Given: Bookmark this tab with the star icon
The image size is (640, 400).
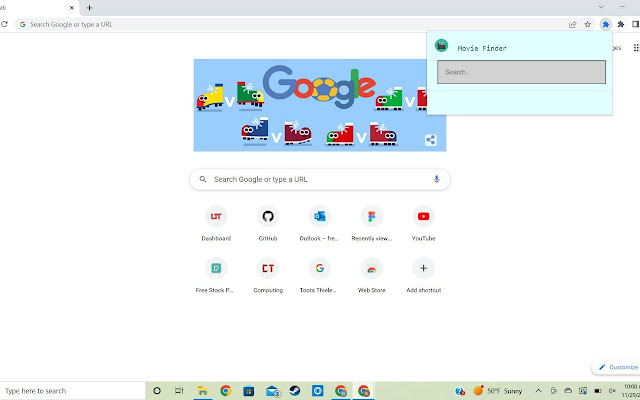Looking at the screenshot, I should point(587,24).
